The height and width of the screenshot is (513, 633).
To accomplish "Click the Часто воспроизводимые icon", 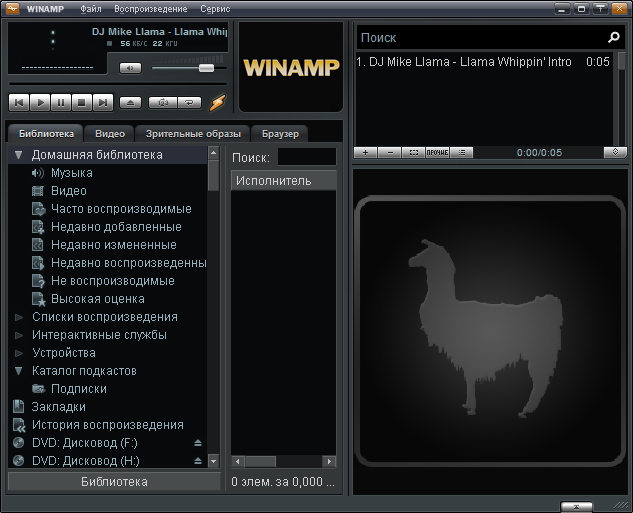I will (x=38, y=209).
